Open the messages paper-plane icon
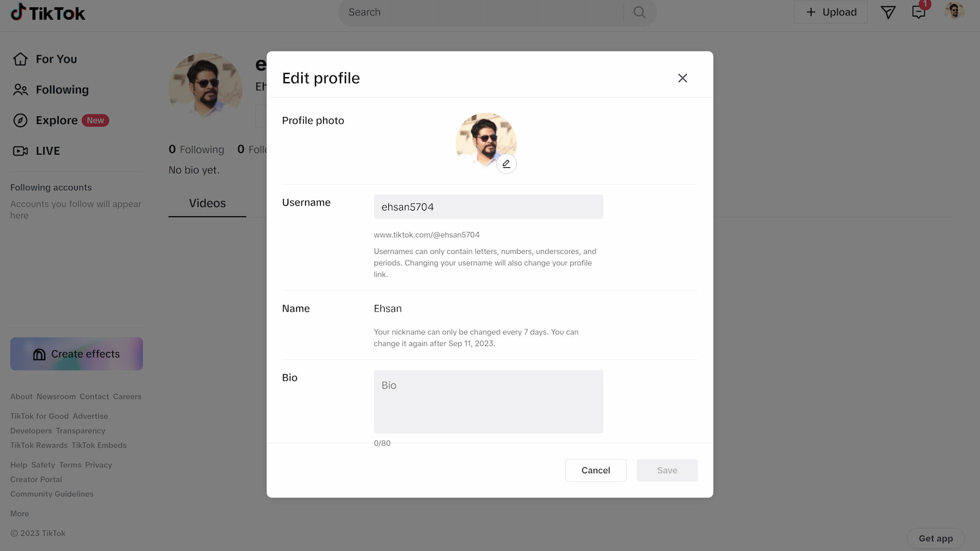This screenshot has height=551, width=980. pyautogui.click(x=888, y=12)
